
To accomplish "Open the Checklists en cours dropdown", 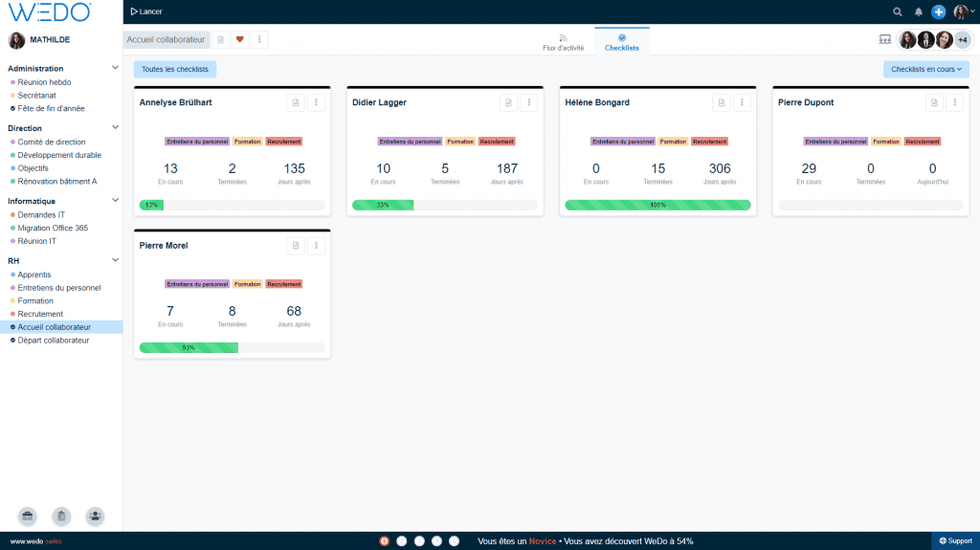I will pos(925,69).
